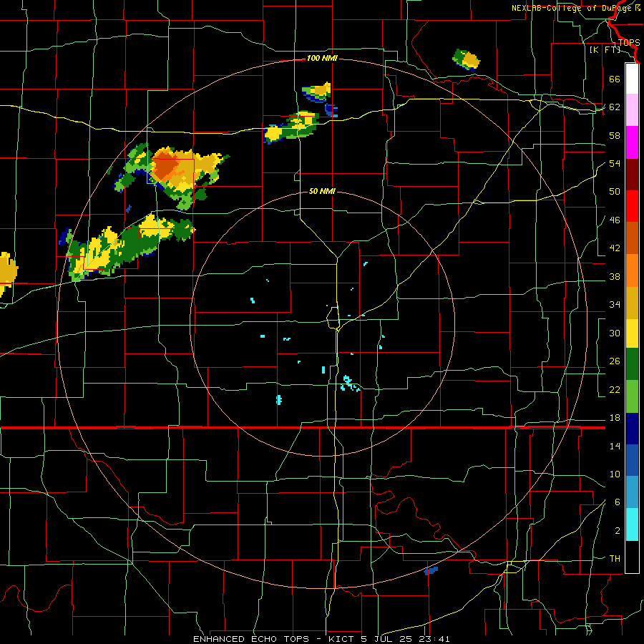Screen dimensions: 644x644
Task: Click the "10" legend label
Action: (615, 474)
